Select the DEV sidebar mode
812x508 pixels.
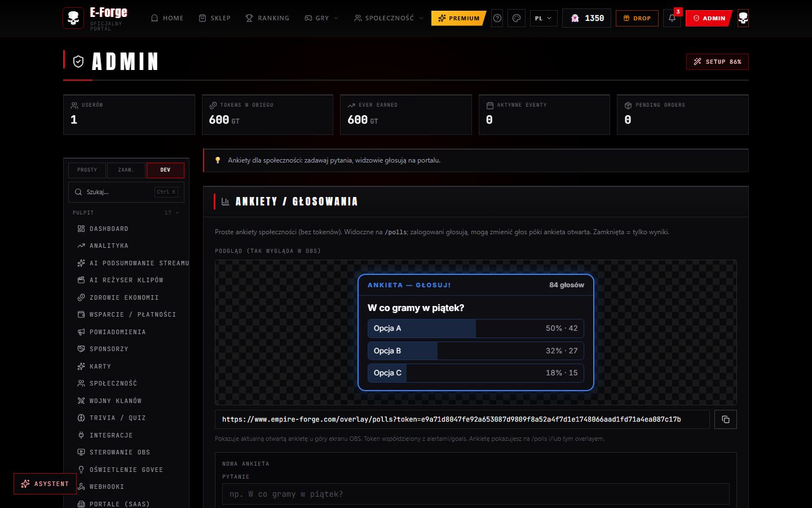pos(165,170)
